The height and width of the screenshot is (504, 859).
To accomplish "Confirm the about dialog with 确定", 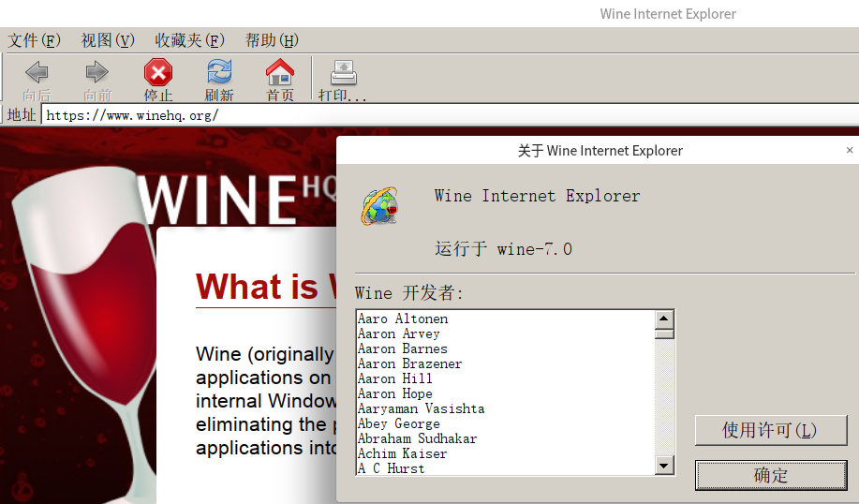I will pyautogui.click(x=771, y=475).
